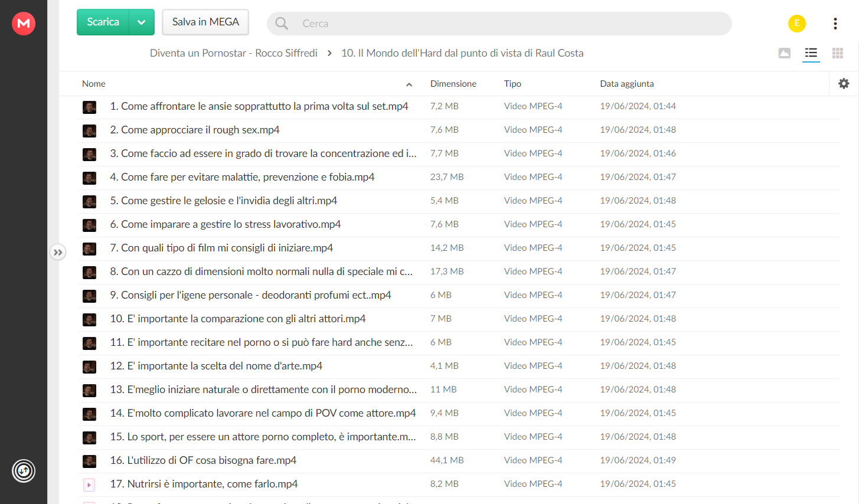This screenshot has width=859, height=504.
Task: Click the MEGA logo icon
Action: coord(24,24)
